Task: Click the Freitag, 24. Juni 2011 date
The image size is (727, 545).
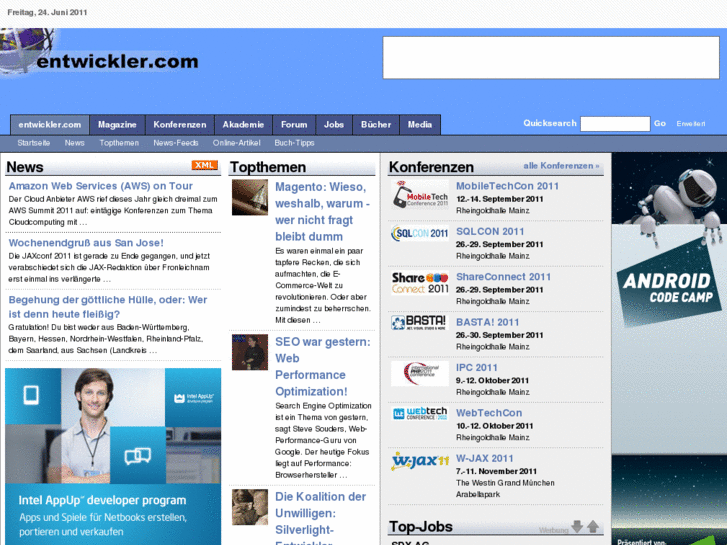Action: point(47,13)
